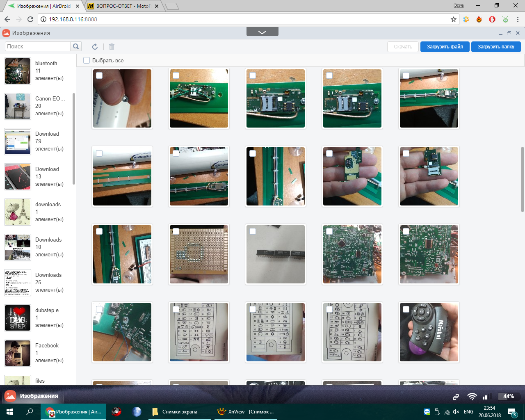Image resolution: width=525 pixels, height=420 pixels.
Task: Restore the Изображения AirDroid window
Action: [509, 33]
